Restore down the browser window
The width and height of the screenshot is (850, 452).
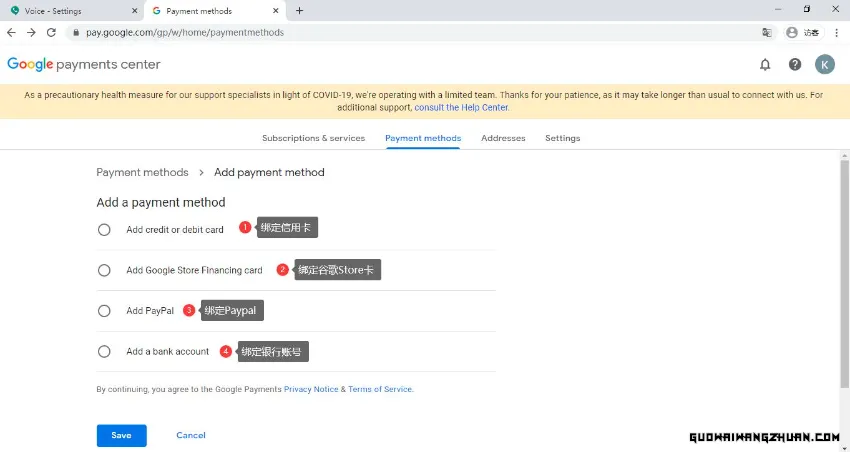[x=807, y=9]
